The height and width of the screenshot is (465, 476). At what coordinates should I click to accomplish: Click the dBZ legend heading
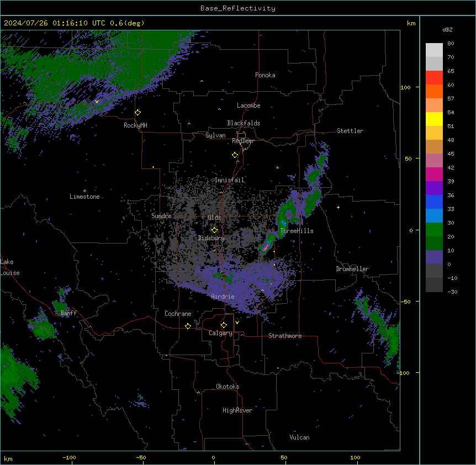click(x=447, y=30)
